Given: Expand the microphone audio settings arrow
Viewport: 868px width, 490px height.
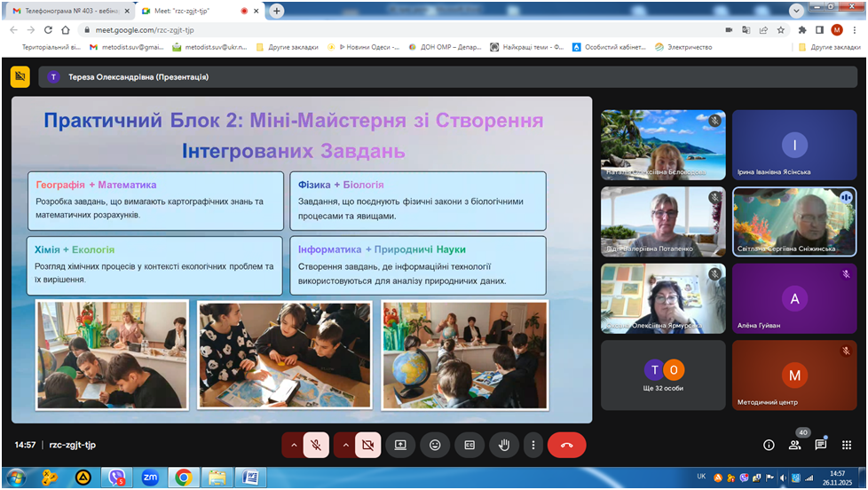Looking at the screenshot, I should [x=292, y=445].
